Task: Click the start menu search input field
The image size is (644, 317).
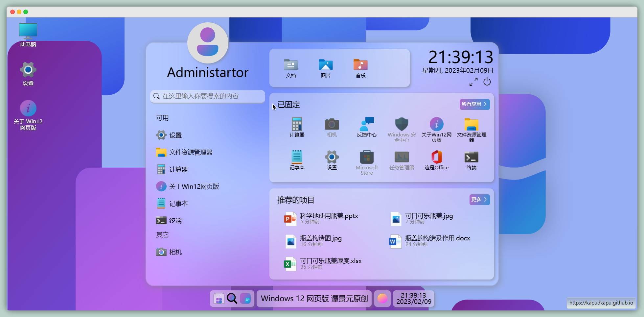Action: [210, 96]
